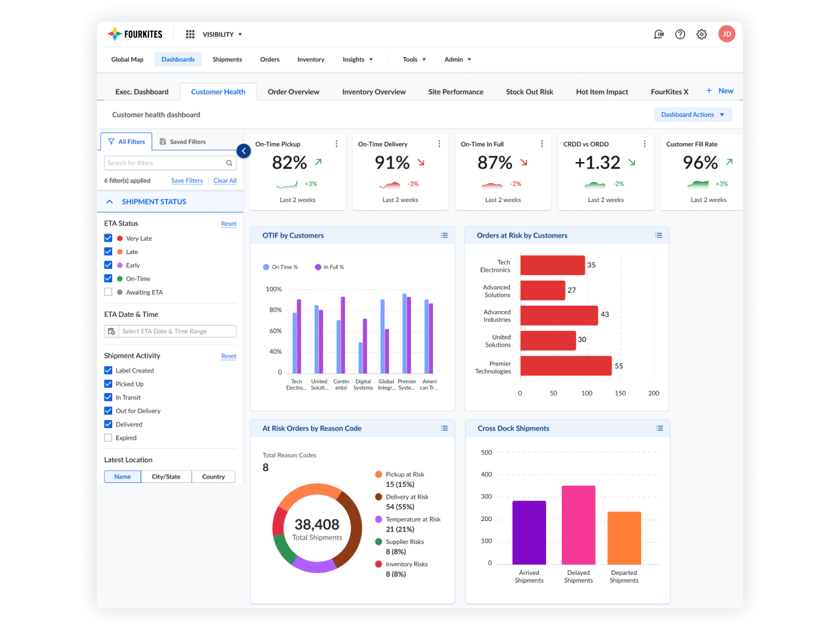Open the settings gear icon

pos(702,34)
